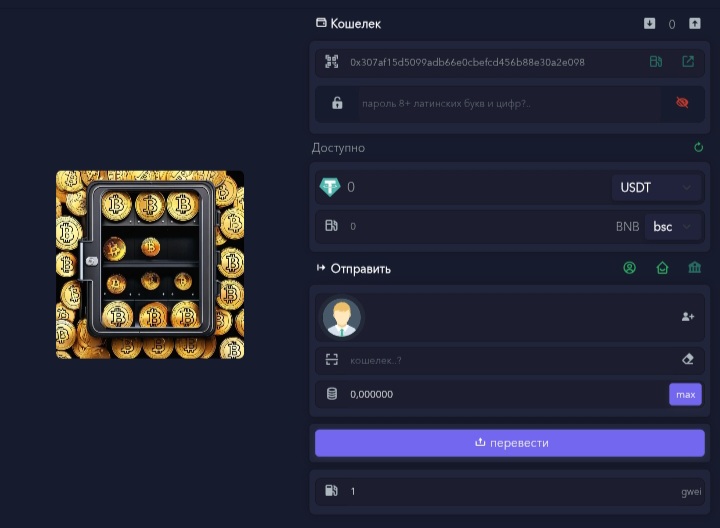The image size is (720, 528).
Task: Expand the bsc network dropdown
Action: pos(673,226)
